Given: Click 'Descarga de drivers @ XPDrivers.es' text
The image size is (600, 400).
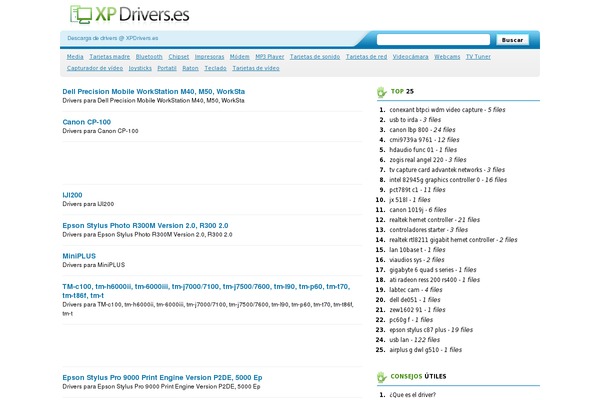Looking at the screenshot, I should pyautogui.click(x=112, y=38).
